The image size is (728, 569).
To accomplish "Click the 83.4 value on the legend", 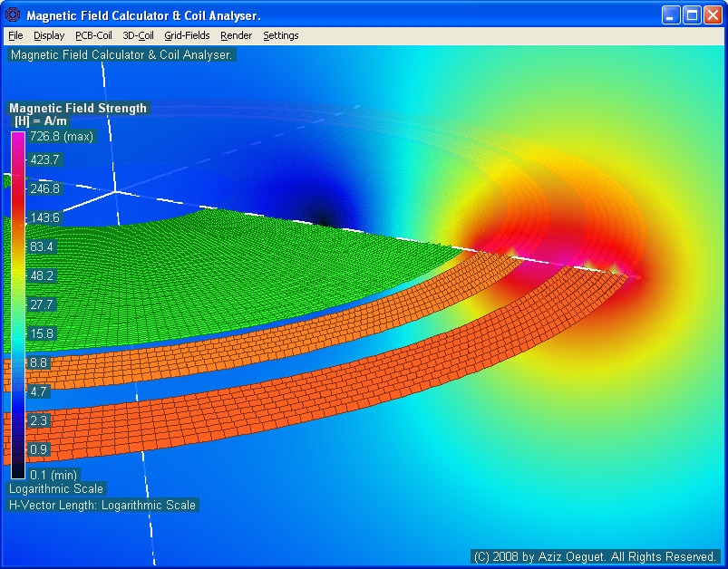I will 44,246.
